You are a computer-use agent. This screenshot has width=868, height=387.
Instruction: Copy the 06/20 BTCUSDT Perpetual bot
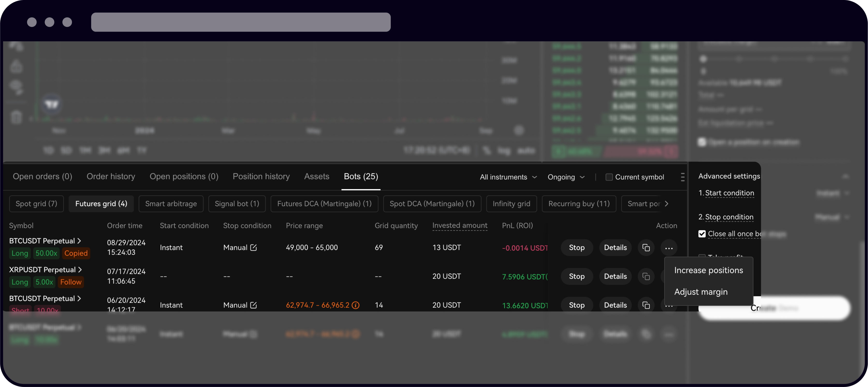[x=646, y=305]
